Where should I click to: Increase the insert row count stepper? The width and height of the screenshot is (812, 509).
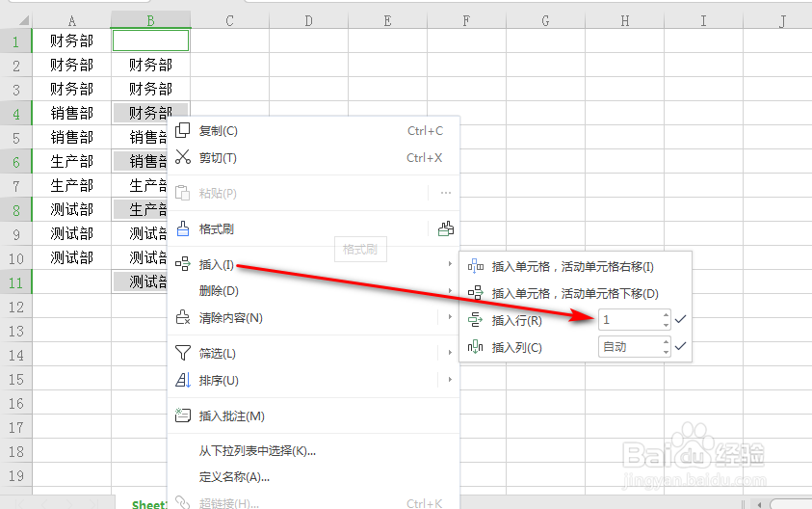click(x=666, y=314)
